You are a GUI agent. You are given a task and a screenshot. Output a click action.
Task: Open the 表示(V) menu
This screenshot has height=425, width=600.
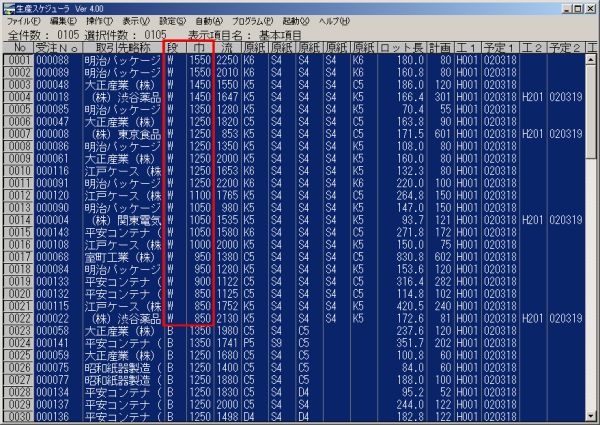(136, 21)
